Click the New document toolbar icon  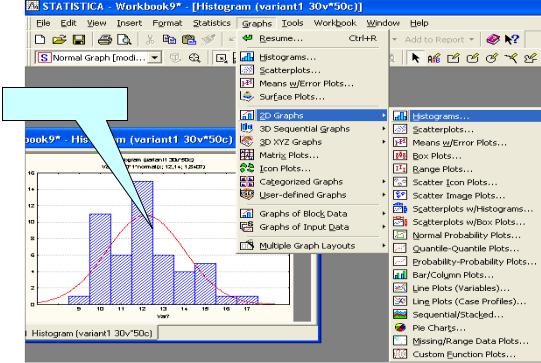tap(40, 40)
